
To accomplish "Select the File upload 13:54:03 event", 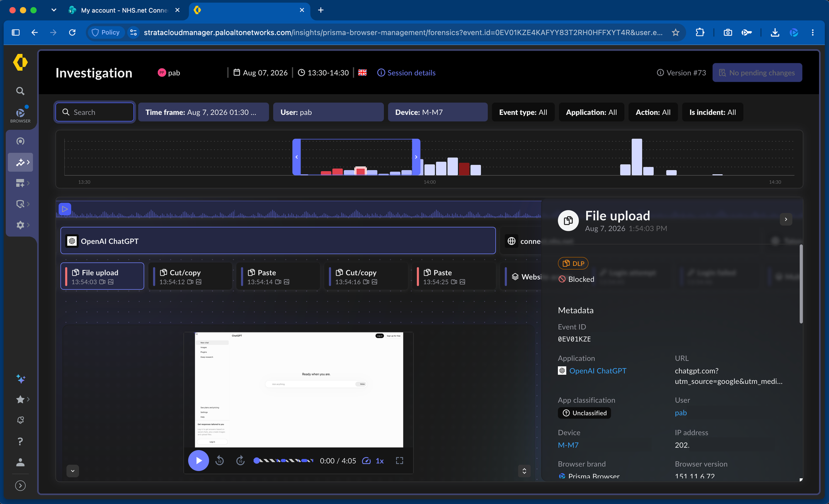I will [102, 276].
